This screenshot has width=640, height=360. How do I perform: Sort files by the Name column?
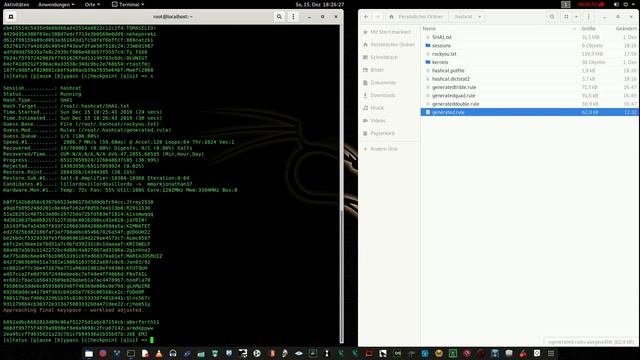[x=429, y=29]
